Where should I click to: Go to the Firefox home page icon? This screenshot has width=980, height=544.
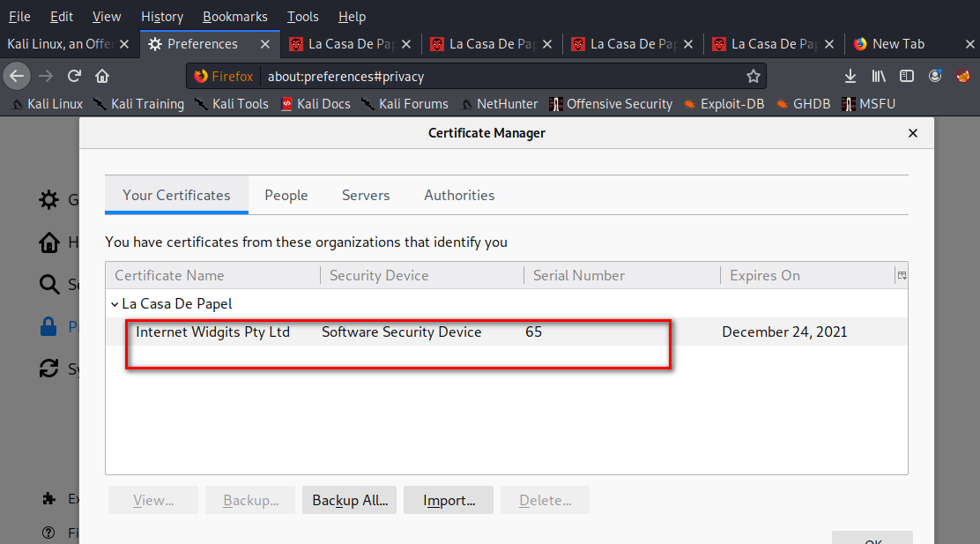[102, 77]
